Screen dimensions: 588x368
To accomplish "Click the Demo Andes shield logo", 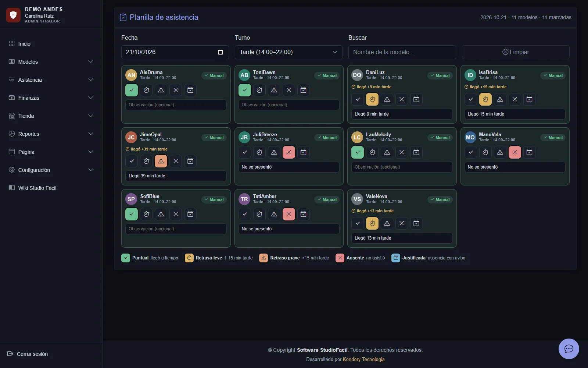I will 13,15.
